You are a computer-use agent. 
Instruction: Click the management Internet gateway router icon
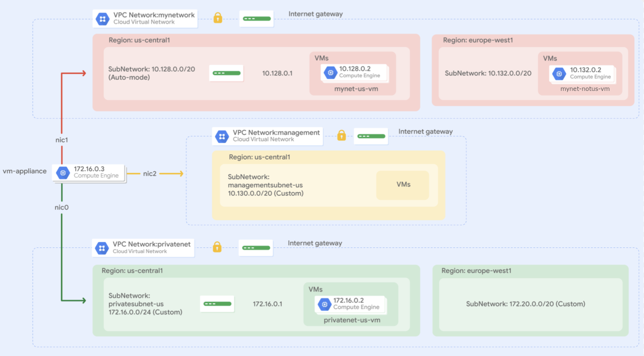click(x=371, y=136)
